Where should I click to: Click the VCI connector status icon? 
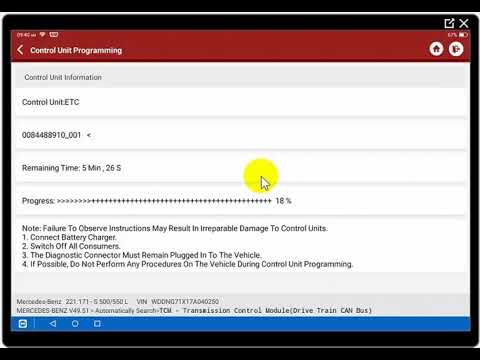pyautogui.click(x=54, y=35)
